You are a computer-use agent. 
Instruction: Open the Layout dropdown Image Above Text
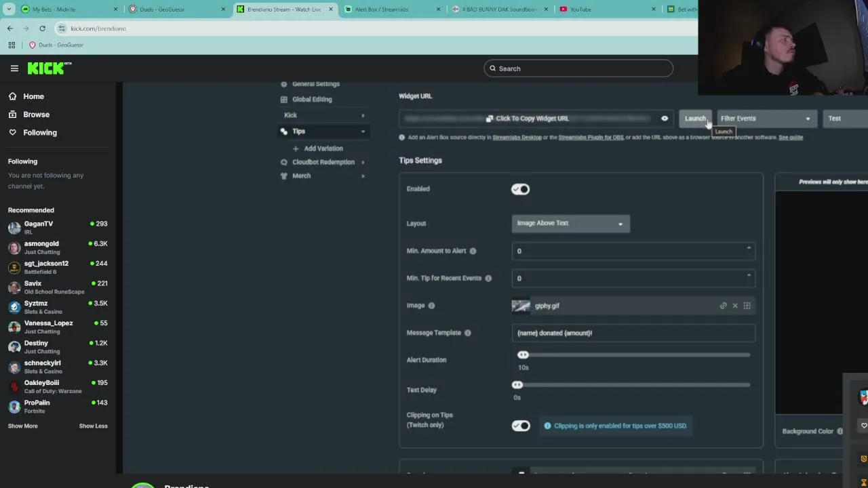(x=570, y=223)
